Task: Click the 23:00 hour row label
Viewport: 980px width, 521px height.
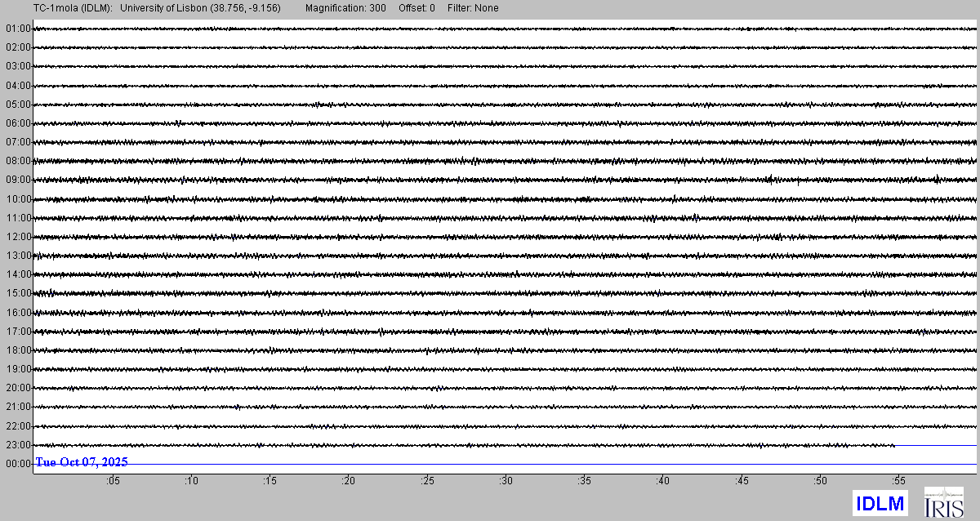Action: point(17,445)
